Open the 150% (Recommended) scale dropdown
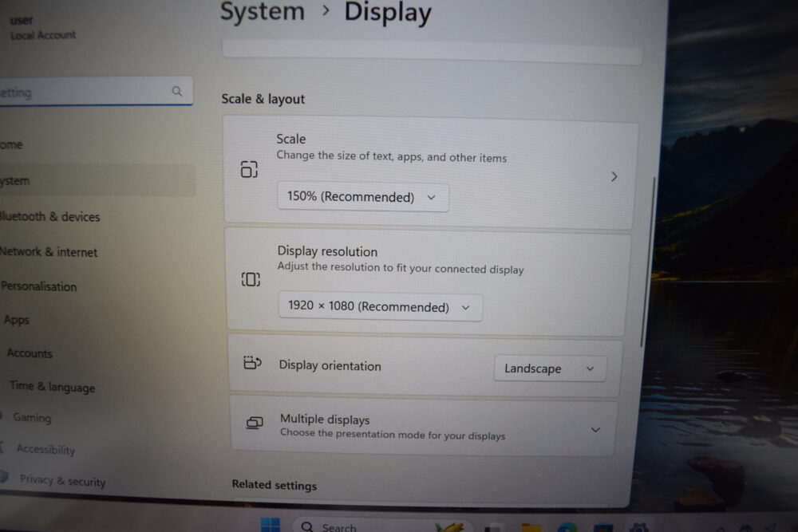The image size is (798, 532). point(363,197)
